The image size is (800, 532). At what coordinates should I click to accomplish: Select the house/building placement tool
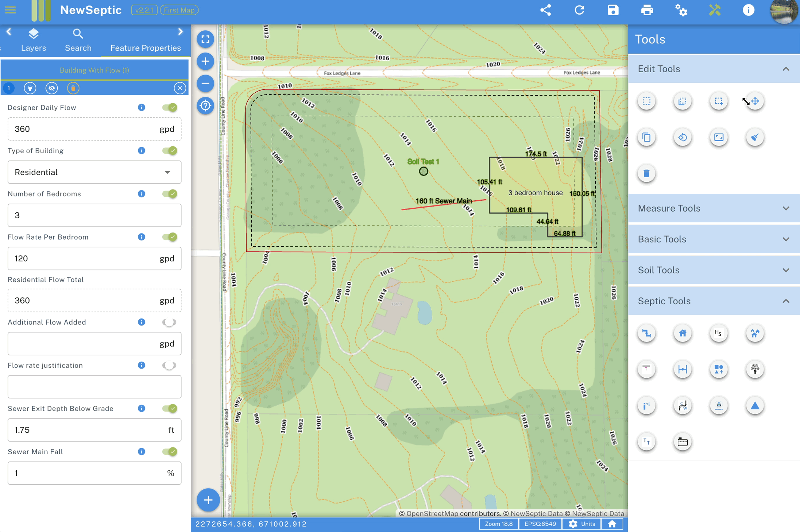click(683, 332)
